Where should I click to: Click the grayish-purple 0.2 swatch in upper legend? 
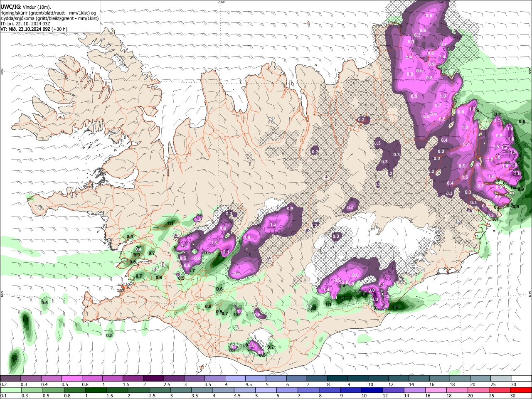(11, 379)
